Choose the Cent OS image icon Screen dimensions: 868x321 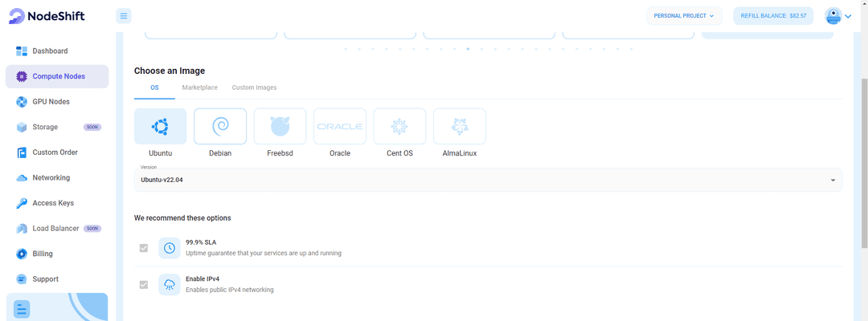(399, 126)
